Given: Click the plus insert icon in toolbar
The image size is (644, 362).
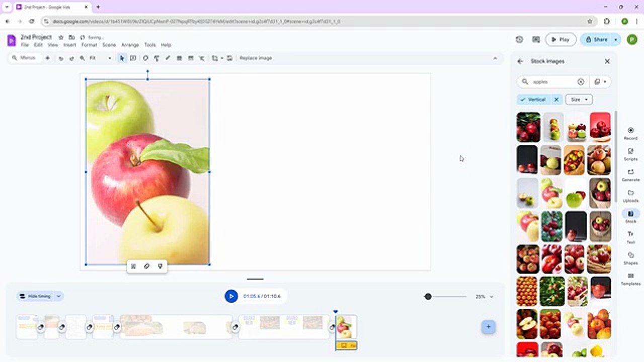Looking at the screenshot, I should click(47, 58).
